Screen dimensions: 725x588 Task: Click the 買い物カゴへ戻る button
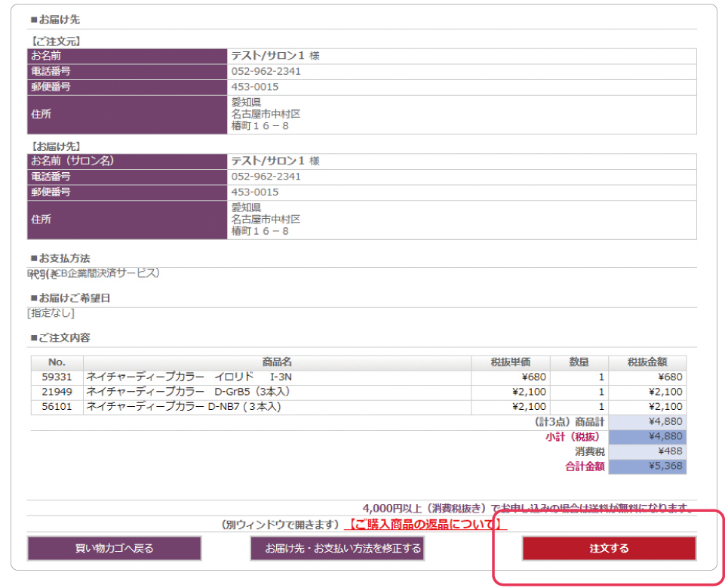115,549
